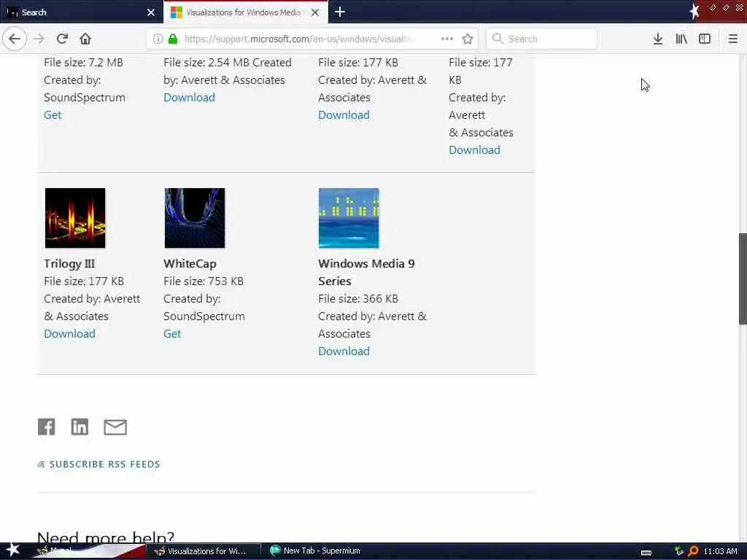The height and width of the screenshot is (560, 747).
Task: Share page by email envelope icon
Action: [115, 427]
